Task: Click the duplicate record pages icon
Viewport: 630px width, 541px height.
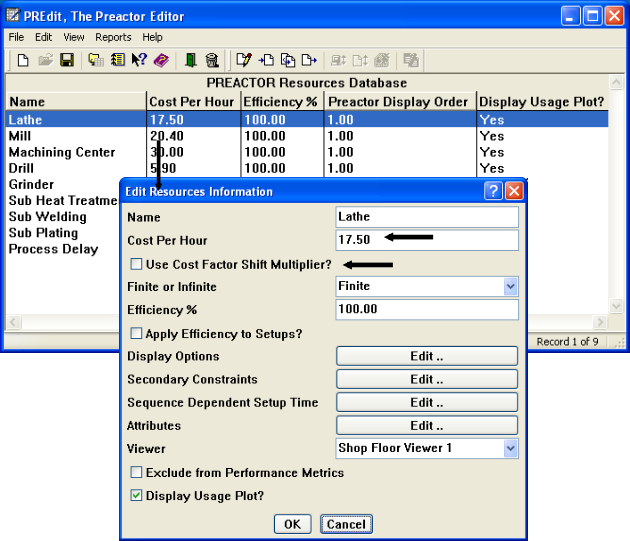Action: coord(288,60)
